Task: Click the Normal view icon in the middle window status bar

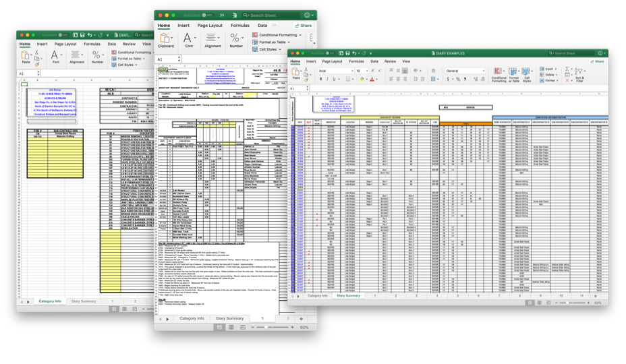Action: click(219, 328)
